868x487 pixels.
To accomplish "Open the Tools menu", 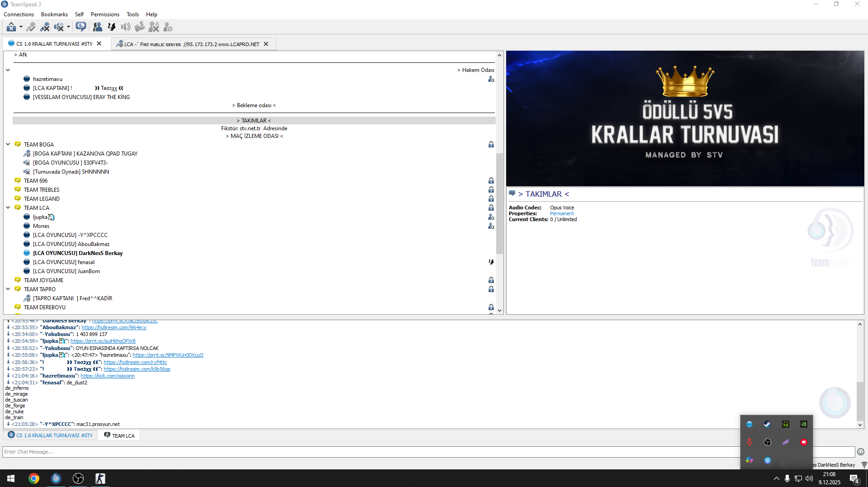I will (133, 14).
